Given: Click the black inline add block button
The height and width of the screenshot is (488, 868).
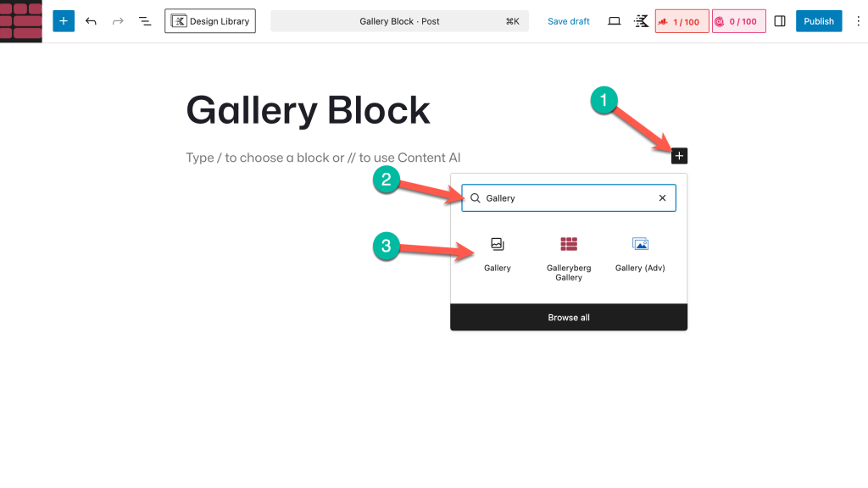Looking at the screenshot, I should [x=679, y=156].
